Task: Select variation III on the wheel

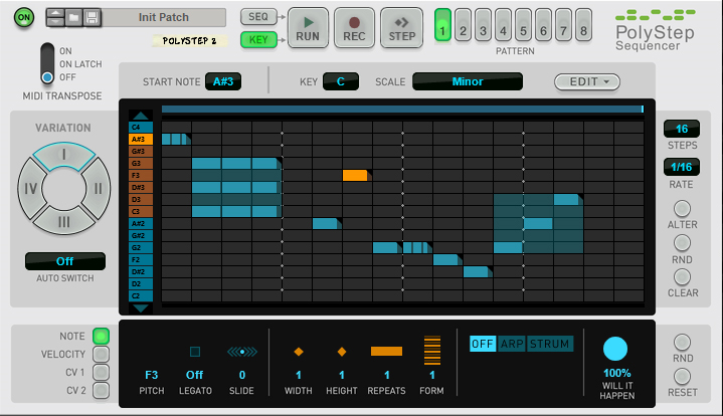Action: pyautogui.click(x=62, y=220)
